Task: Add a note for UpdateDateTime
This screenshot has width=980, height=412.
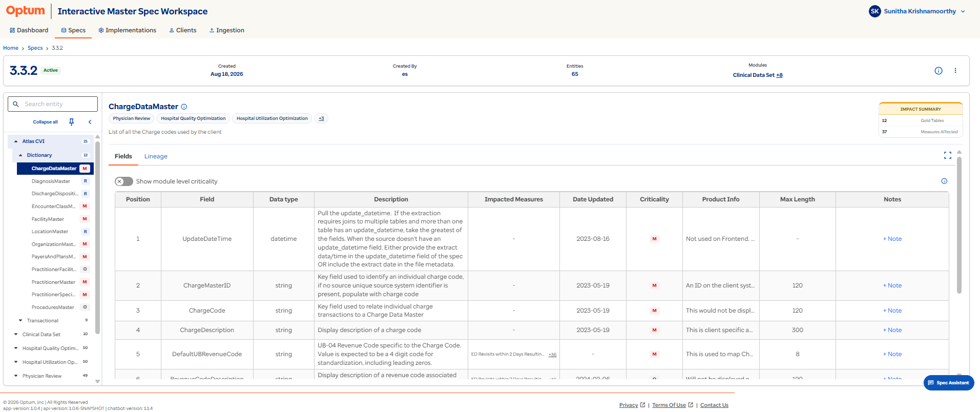Action: (892, 239)
